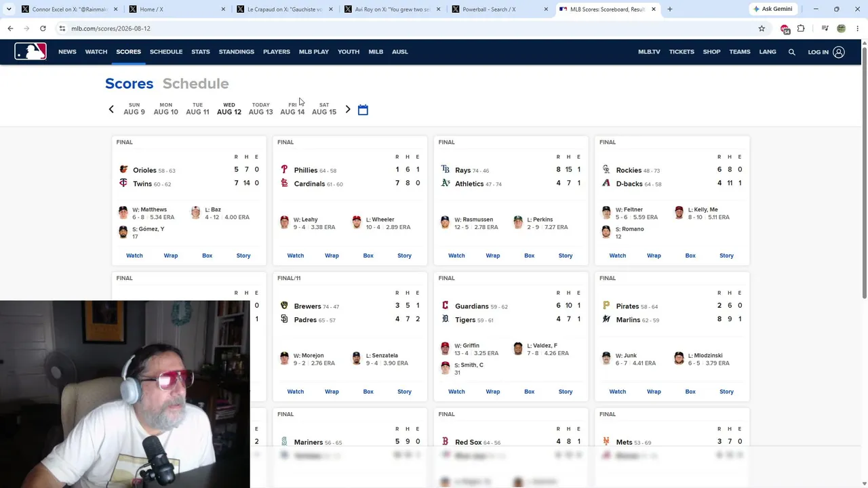This screenshot has width=868, height=488.
Task: Open the calendar date picker icon
Action: coord(363,110)
